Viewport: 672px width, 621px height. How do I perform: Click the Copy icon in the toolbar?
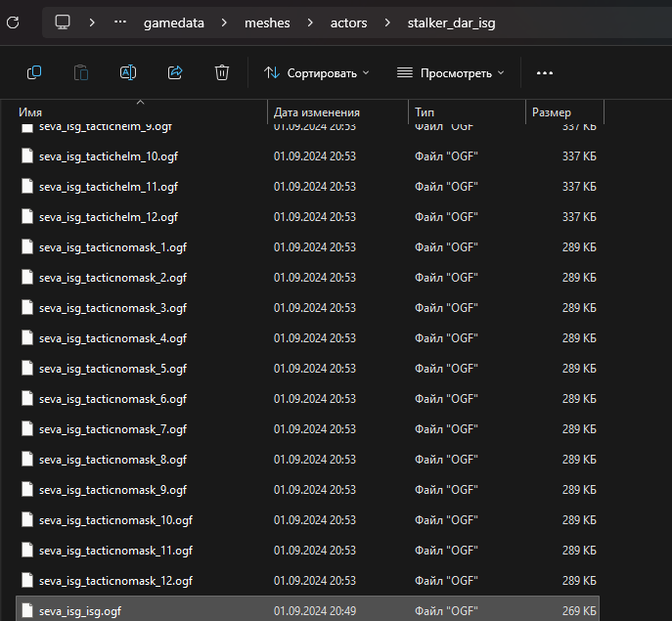point(34,72)
